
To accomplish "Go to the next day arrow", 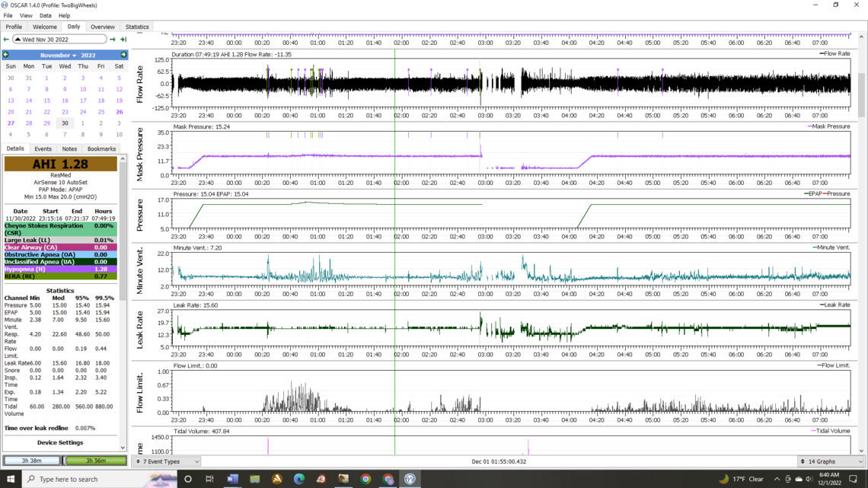I will coord(113,40).
